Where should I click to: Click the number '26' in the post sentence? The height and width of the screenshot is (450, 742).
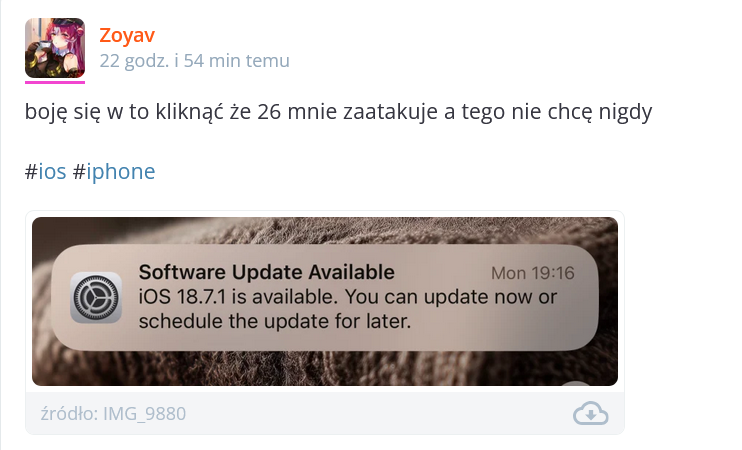tap(269, 112)
